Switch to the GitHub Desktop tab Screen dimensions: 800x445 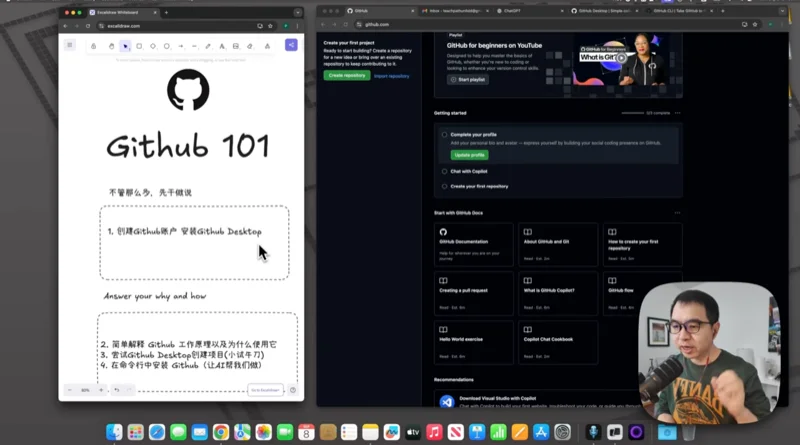(605, 11)
